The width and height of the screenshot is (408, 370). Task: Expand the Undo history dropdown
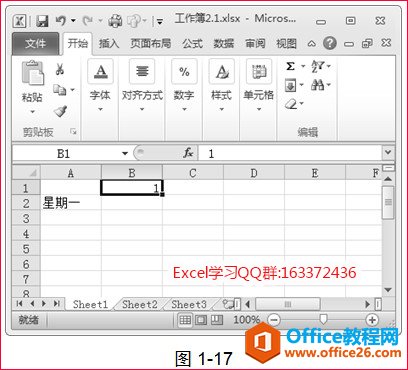(73, 21)
